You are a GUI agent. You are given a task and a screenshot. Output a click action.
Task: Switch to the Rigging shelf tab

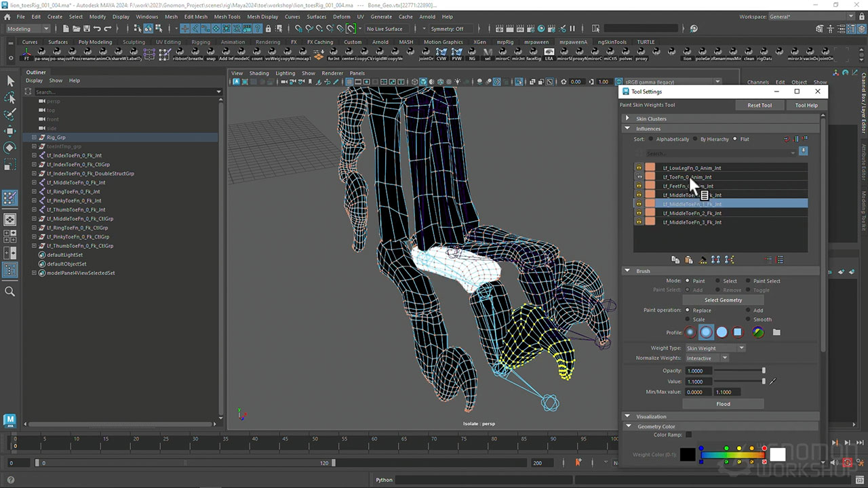[x=200, y=42]
